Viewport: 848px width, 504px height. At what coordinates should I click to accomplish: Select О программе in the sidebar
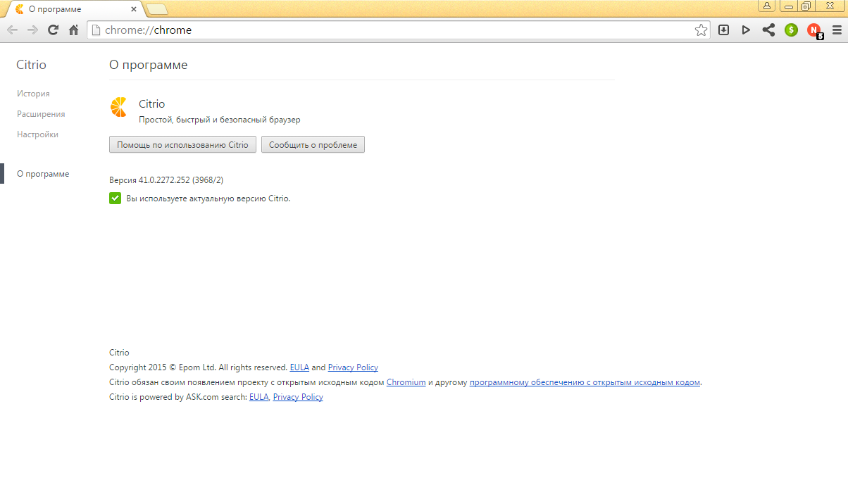click(43, 174)
